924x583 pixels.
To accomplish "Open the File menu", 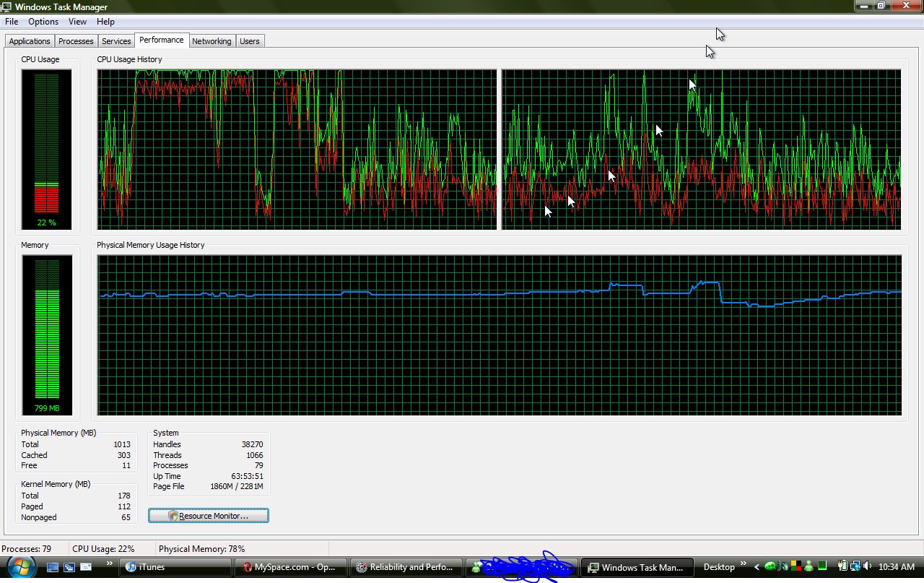I will [12, 22].
